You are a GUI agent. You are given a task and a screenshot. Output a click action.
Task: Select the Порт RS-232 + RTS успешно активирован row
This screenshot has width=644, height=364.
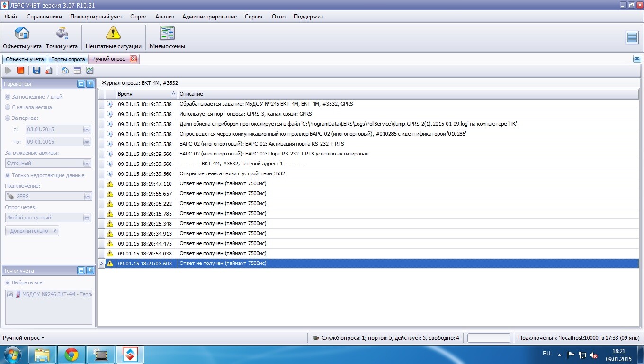point(368,154)
